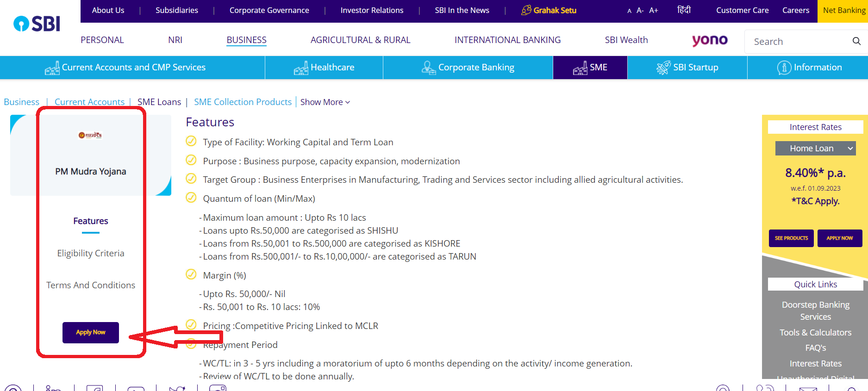Viewport: 868px width, 391px height.
Task: Click the 'Type of Facility' checkmark bullet
Action: tap(191, 141)
